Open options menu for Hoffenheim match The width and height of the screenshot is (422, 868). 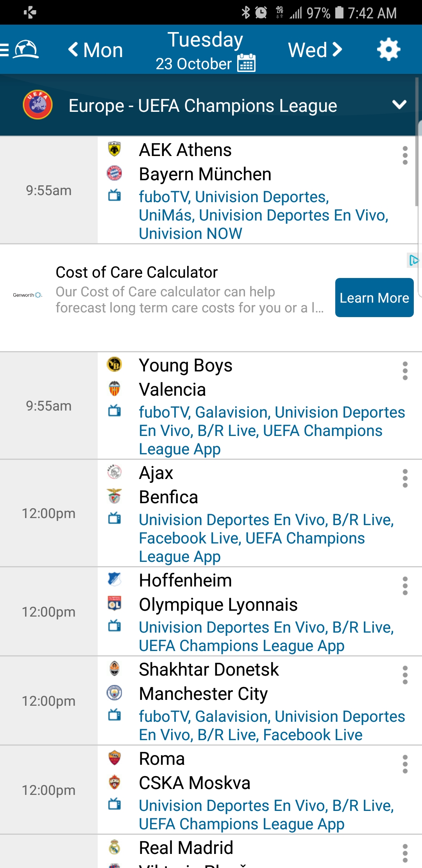(405, 586)
